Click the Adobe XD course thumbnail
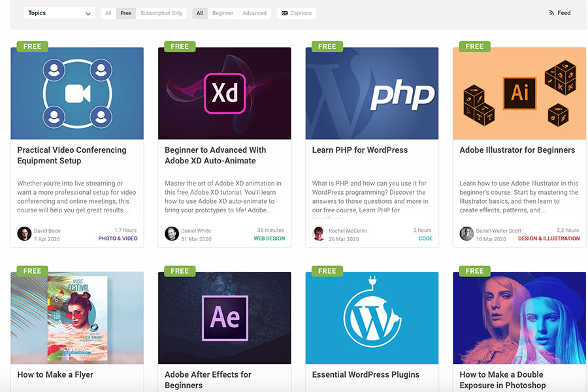The image size is (588, 392). point(224,93)
